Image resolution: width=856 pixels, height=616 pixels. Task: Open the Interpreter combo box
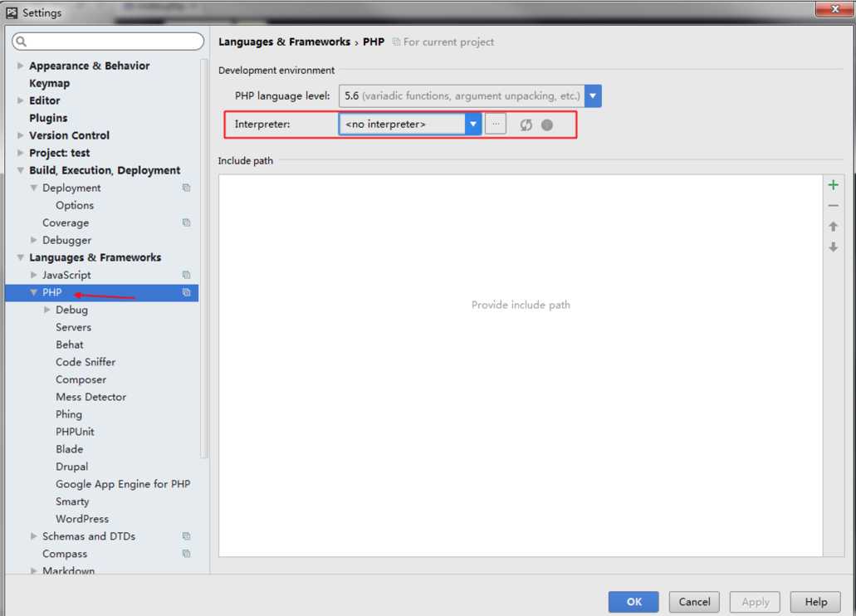(410, 124)
